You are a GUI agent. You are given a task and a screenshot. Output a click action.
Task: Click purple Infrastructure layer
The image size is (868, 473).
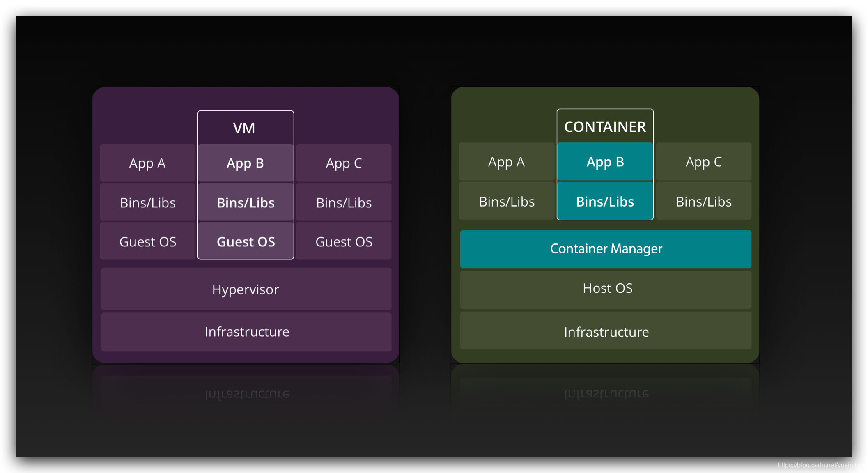coord(246,332)
